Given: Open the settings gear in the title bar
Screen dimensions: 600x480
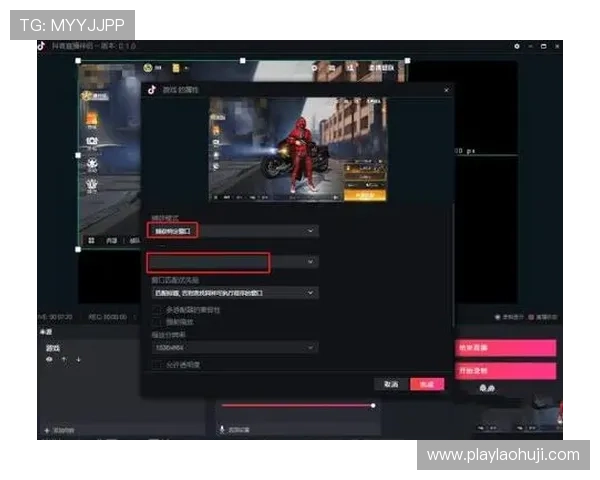Looking at the screenshot, I should pyautogui.click(x=517, y=46).
